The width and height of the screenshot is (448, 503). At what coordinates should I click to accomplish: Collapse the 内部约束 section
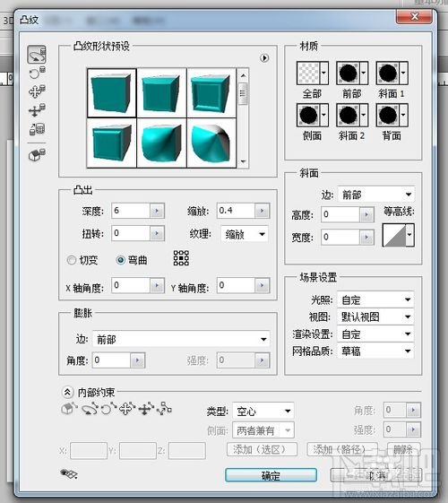click(x=67, y=392)
